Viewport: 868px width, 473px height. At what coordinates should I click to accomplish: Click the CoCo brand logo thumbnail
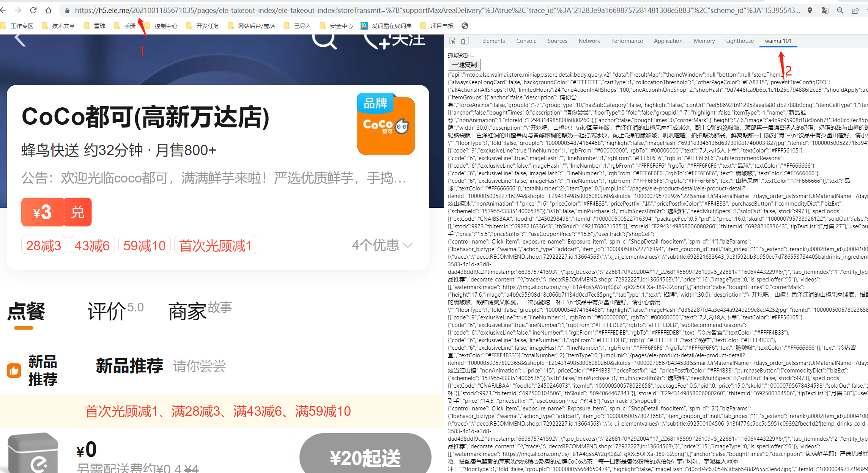coord(386,124)
